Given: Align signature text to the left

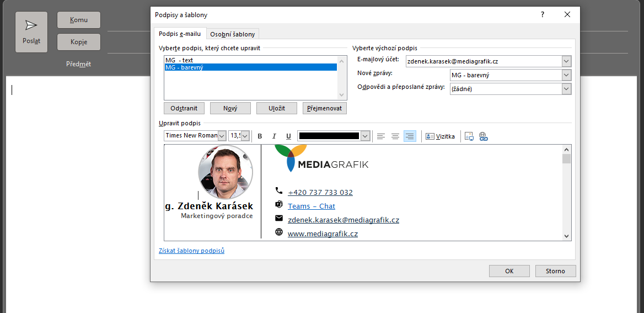Looking at the screenshot, I should click(381, 136).
